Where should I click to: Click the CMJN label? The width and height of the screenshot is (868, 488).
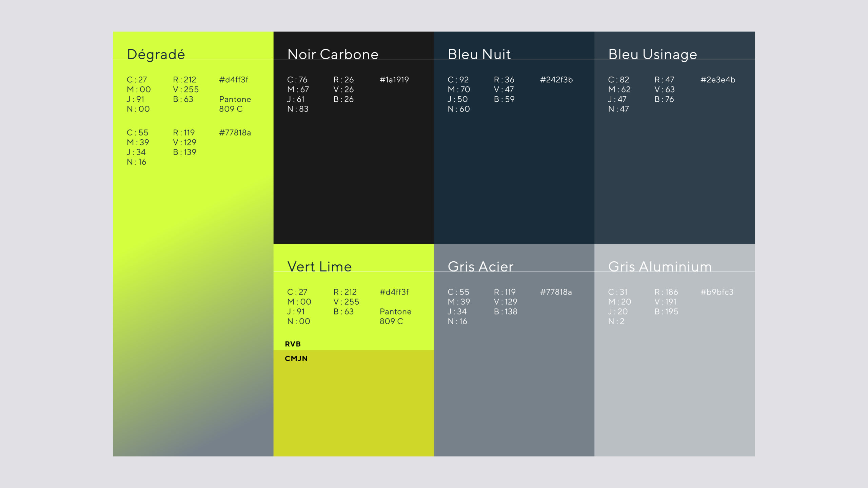pyautogui.click(x=296, y=359)
